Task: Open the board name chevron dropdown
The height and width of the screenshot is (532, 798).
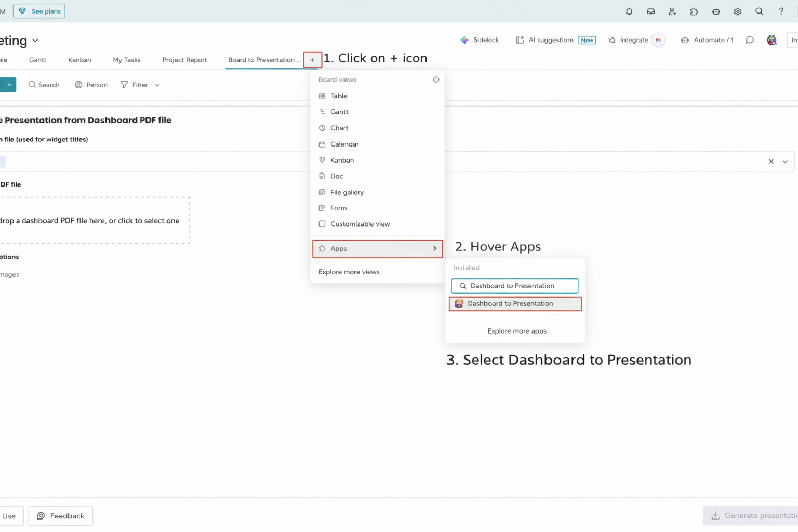Action: tap(35, 41)
